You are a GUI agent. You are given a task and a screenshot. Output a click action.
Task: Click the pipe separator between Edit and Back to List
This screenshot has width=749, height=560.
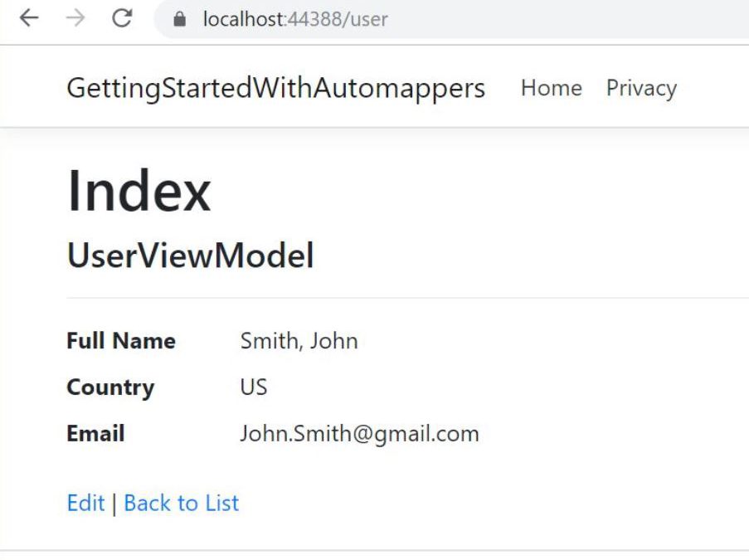114,504
